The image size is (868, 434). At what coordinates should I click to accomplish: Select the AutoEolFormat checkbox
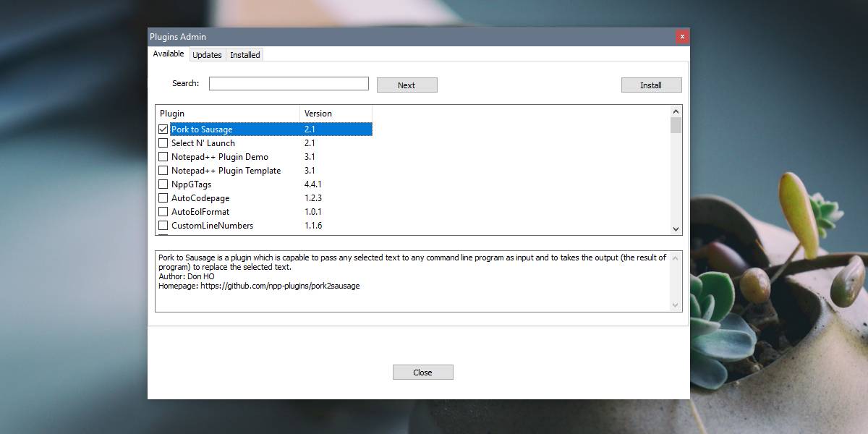163,212
